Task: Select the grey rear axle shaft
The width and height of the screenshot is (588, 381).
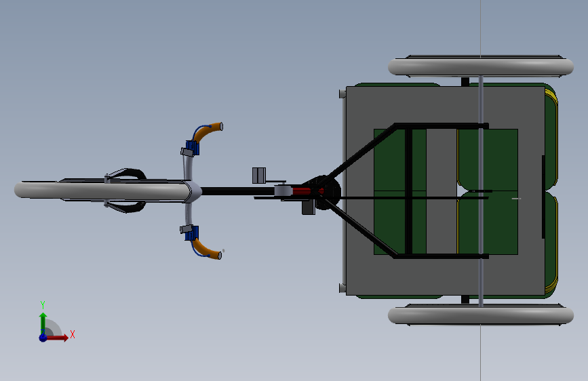Action: click(x=481, y=191)
